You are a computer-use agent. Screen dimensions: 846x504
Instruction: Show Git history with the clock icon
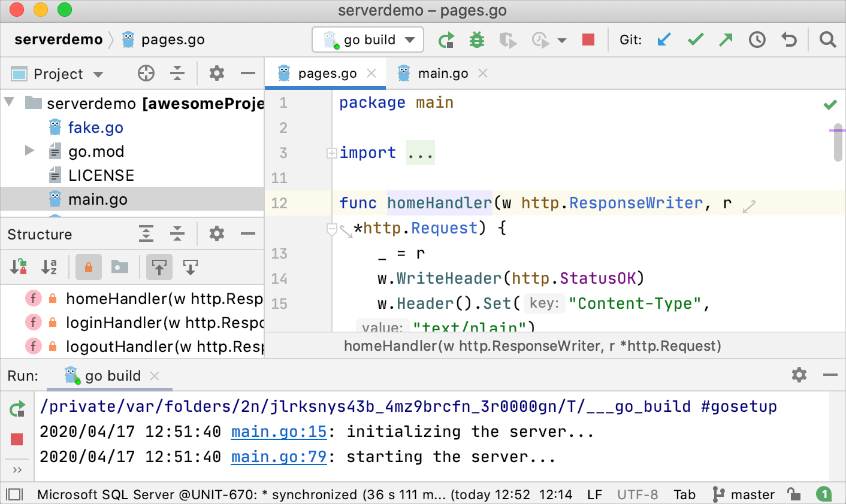(x=757, y=40)
